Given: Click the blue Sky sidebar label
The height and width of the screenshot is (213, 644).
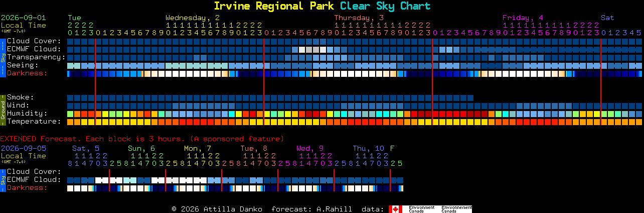Looking at the screenshot, I should (x=3, y=57).
